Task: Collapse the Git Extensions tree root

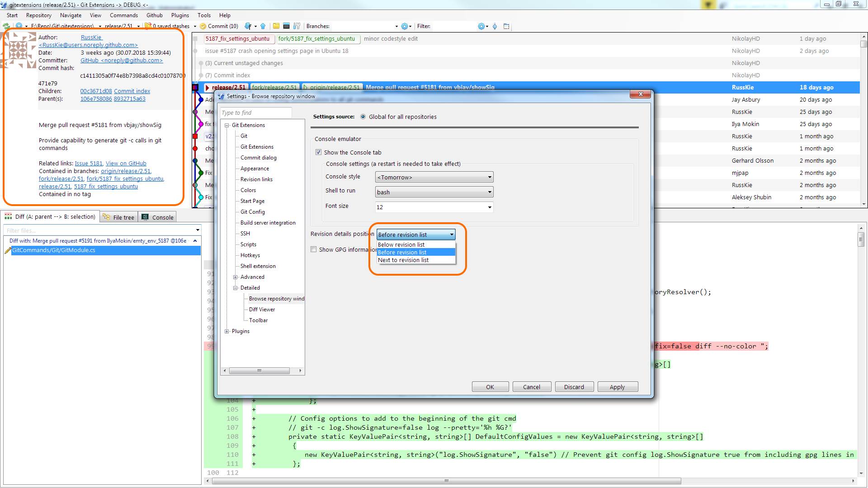Action: (227, 125)
